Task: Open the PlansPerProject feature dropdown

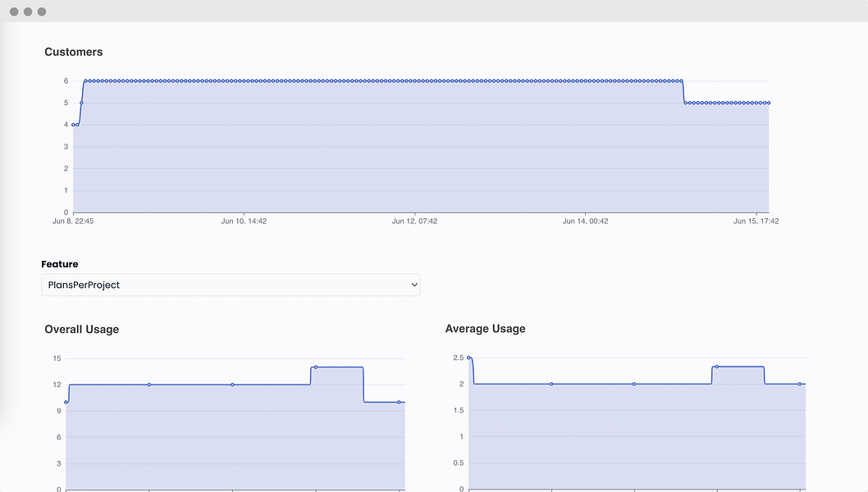Action: [x=231, y=285]
